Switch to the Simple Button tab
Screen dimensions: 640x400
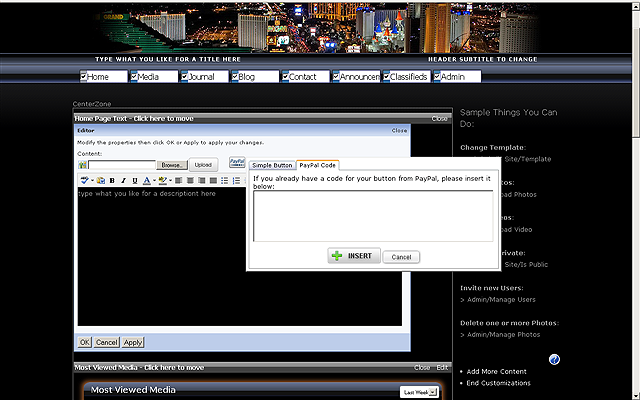pyautogui.click(x=272, y=165)
